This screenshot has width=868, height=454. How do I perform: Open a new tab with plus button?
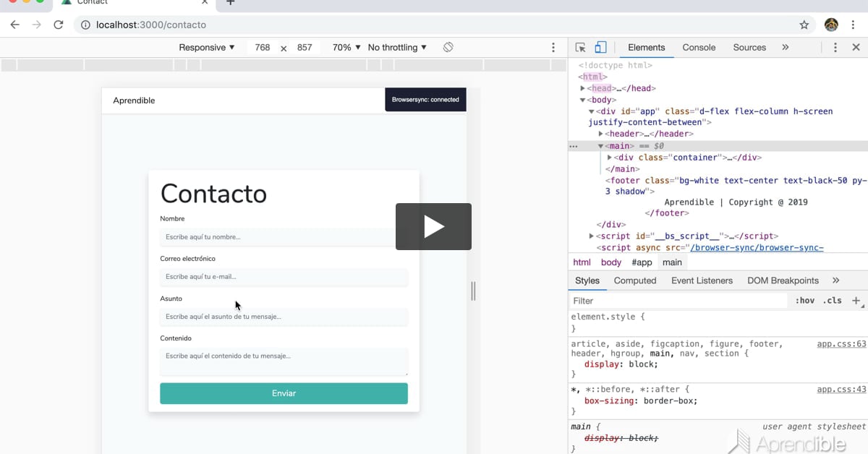(230, 3)
